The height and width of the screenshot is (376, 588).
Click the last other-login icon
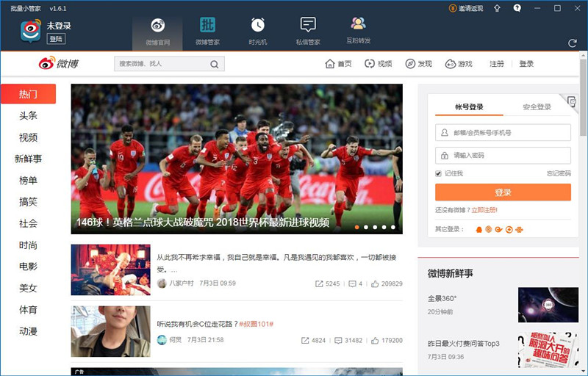(x=519, y=230)
